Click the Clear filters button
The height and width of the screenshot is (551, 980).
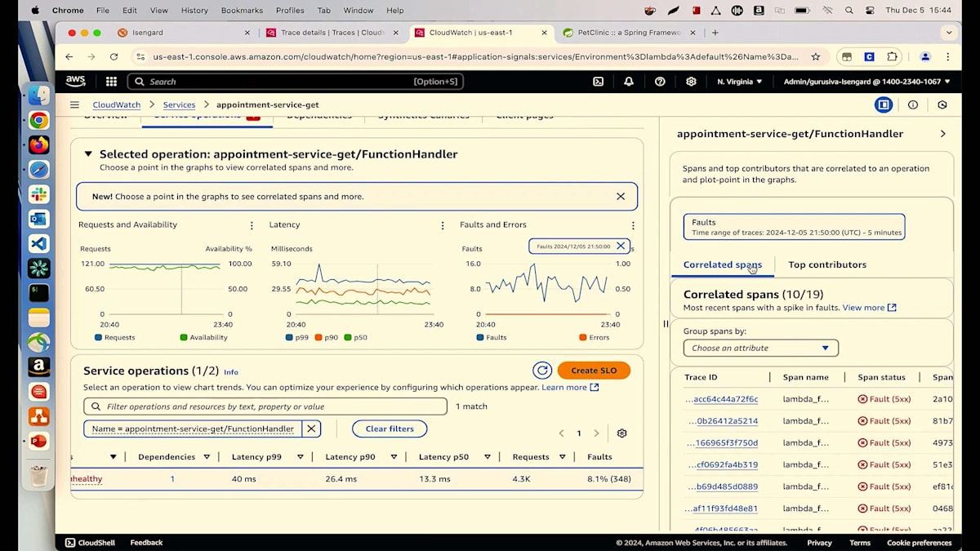point(390,429)
